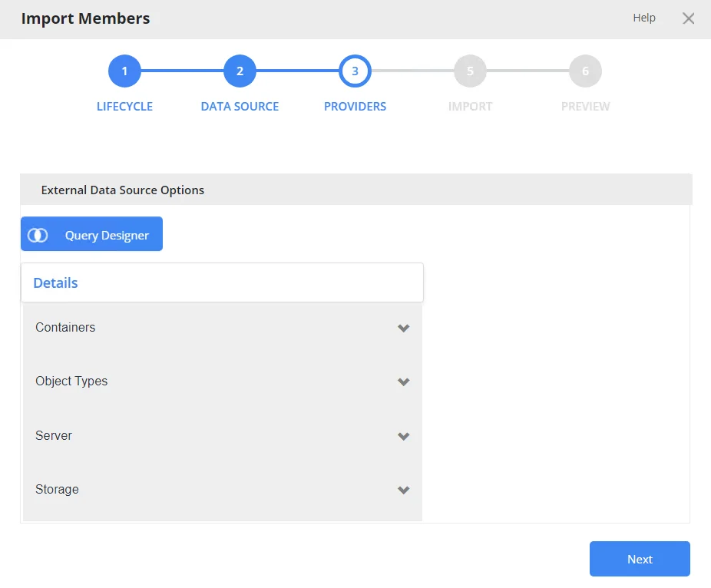This screenshot has height=588, width=711.
Task: Click the greyed step 5 circle
Action: tap(470, 71)
